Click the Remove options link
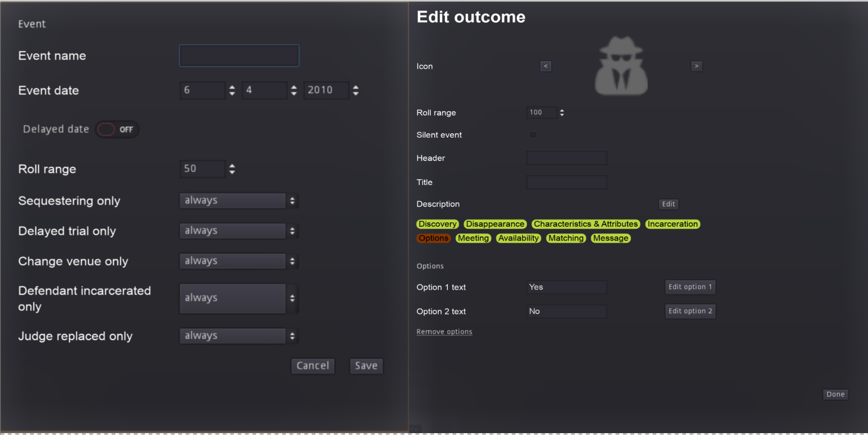This screenshot has width=868, height=435. (444, 332)
